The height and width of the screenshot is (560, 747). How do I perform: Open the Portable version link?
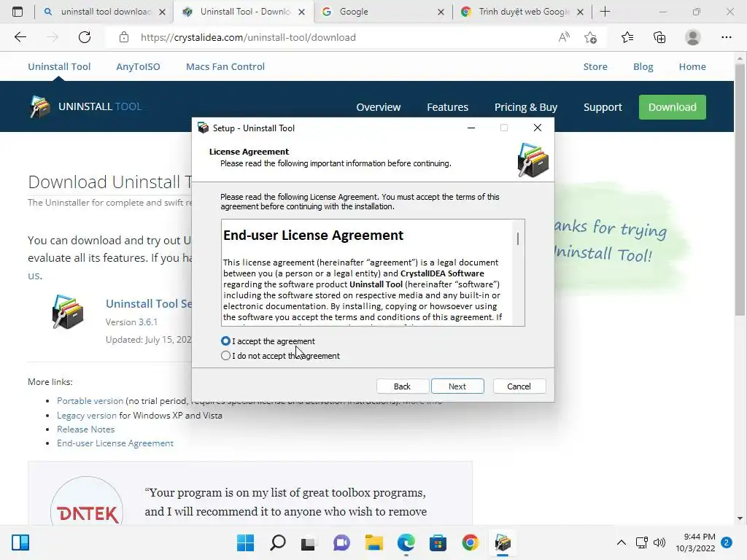click(x=90, y=401)
